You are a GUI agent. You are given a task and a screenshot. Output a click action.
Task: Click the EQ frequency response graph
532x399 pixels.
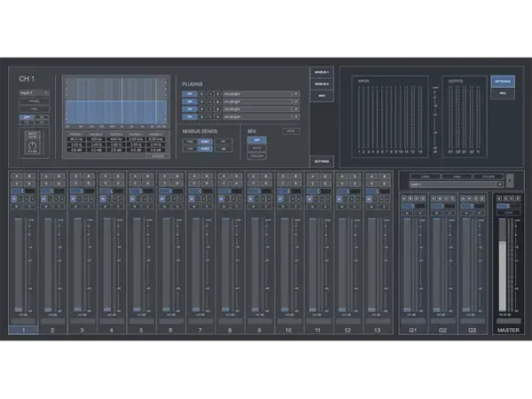point(115,102)
